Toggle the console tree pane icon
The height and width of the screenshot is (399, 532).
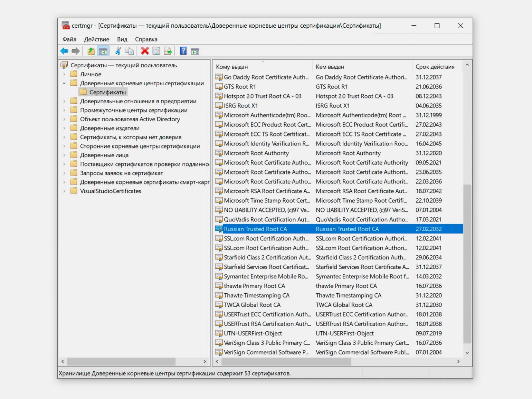[103, 51]
